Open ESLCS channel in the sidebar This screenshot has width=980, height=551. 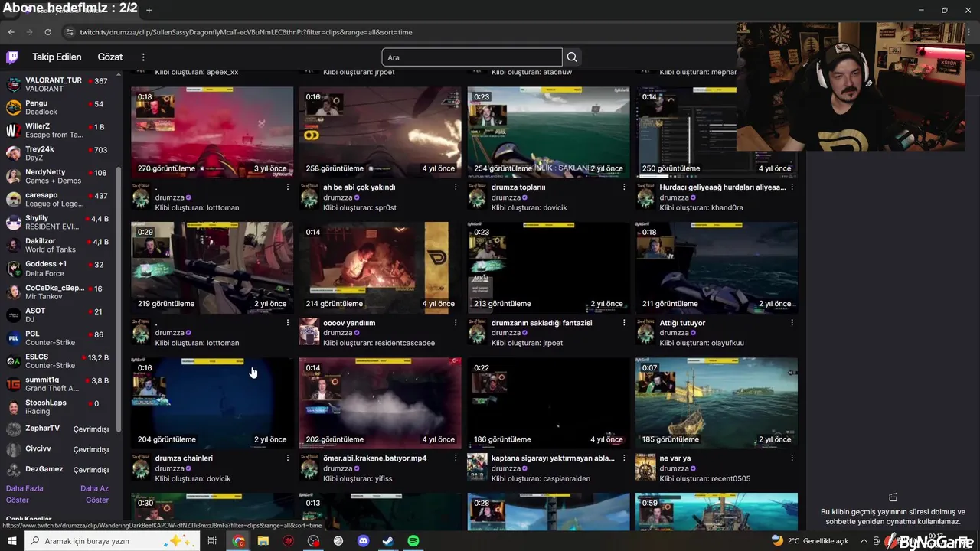[x=58, y=360]
